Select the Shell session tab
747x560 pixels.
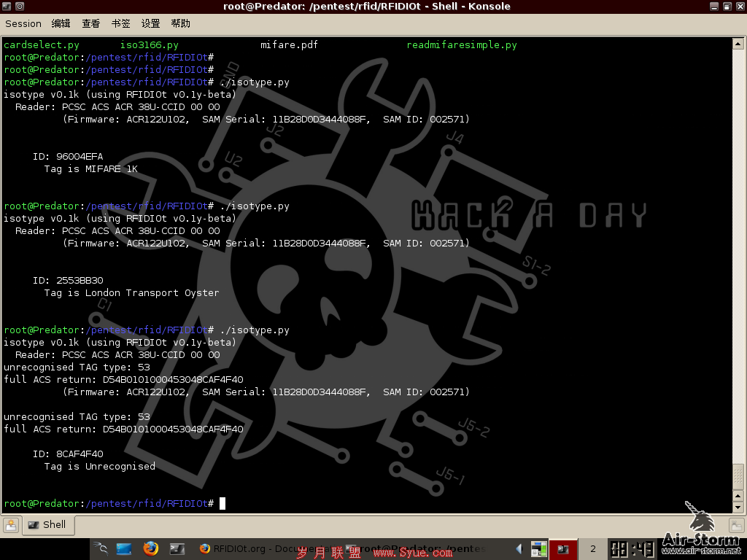[x=48, y=525]
